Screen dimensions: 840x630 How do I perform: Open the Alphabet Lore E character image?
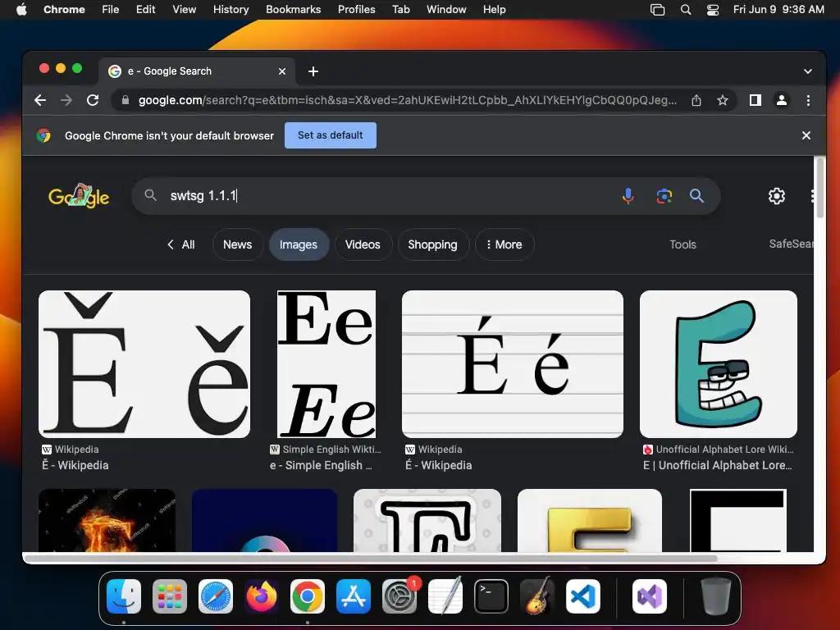tap(719, 364)
